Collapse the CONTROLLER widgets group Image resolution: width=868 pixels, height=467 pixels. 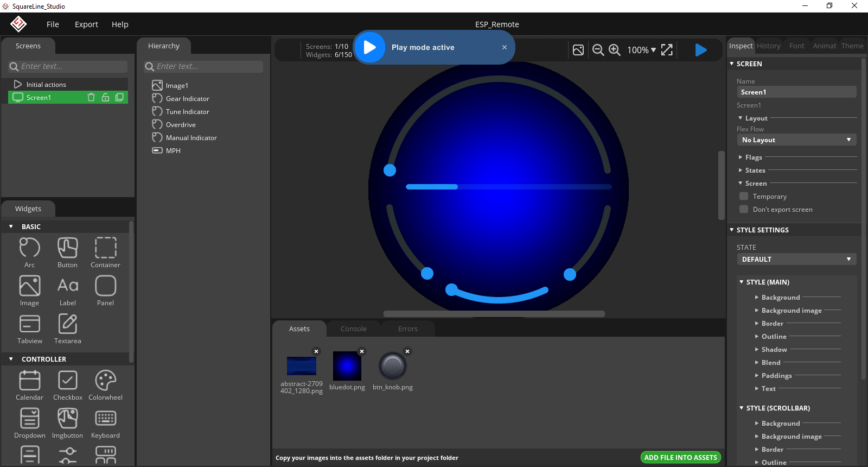pos(11,359)
